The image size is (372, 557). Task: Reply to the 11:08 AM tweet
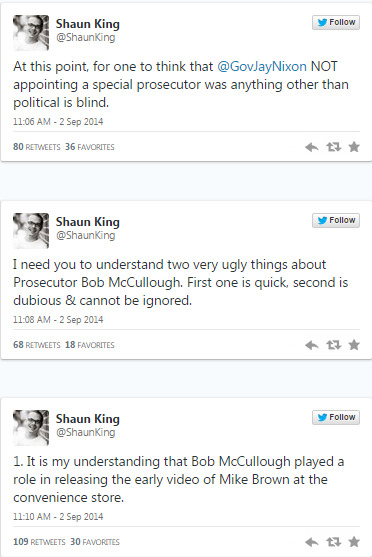(312, 345)
